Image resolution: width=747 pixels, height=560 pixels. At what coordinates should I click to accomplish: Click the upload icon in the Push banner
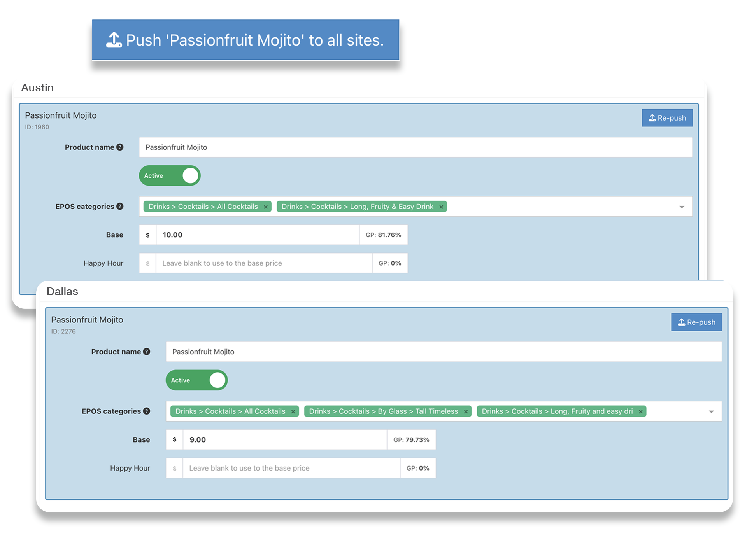[x=113, y=39]
